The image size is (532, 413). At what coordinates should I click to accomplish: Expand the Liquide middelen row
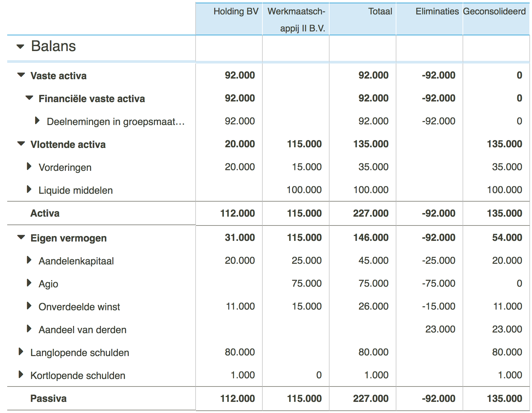click(x=29, y=190)
